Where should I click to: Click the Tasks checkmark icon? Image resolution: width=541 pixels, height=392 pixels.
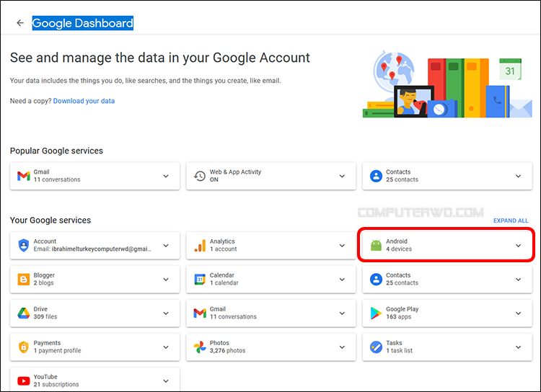(x=376, y=347)
